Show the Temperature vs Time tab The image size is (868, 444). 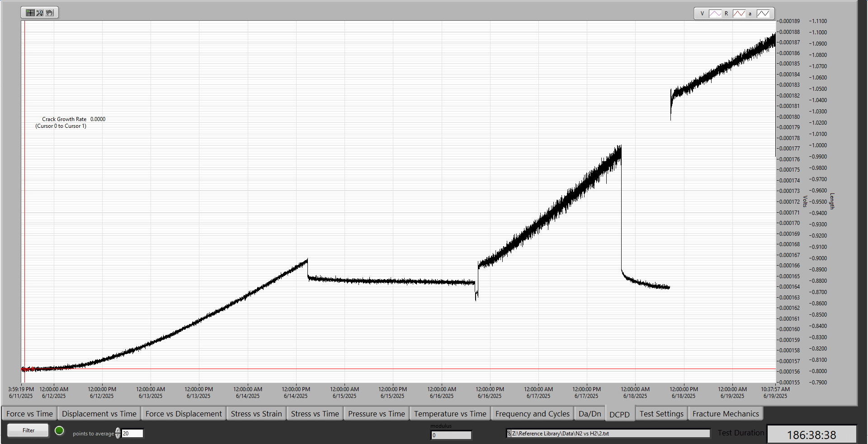[450, 414]
